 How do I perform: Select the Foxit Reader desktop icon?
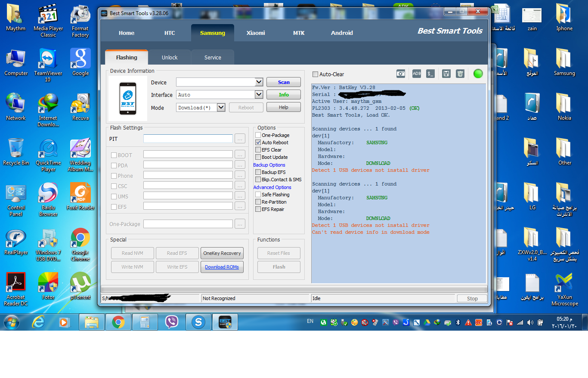pos(80,197)
